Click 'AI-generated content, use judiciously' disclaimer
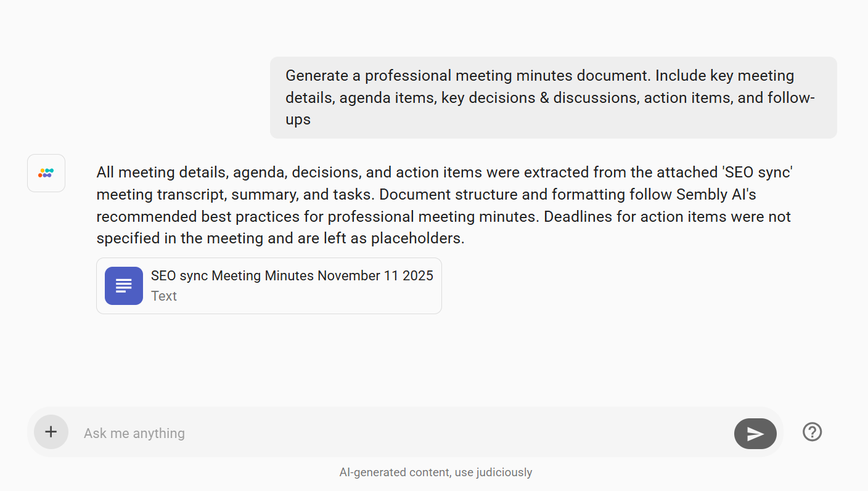868x491 pixels. [x=435, y=473]
